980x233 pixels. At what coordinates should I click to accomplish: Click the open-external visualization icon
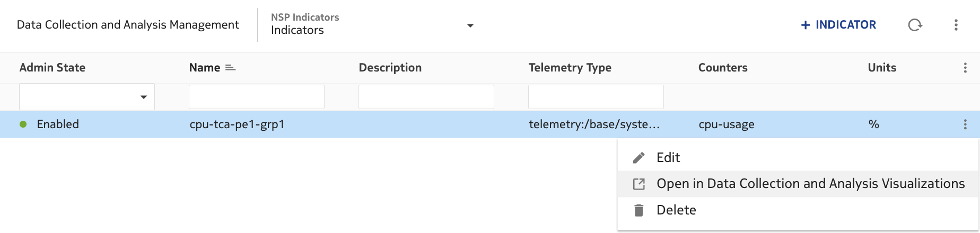point(639,184)
